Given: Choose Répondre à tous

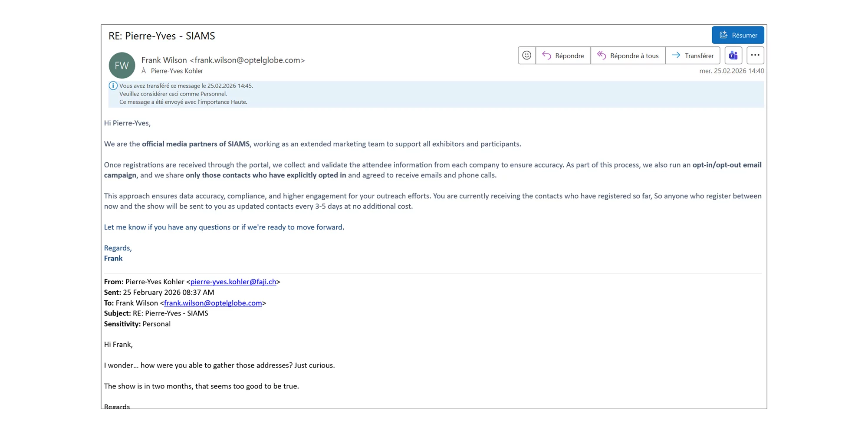Looking at the screenshot, I should point(628,56).
